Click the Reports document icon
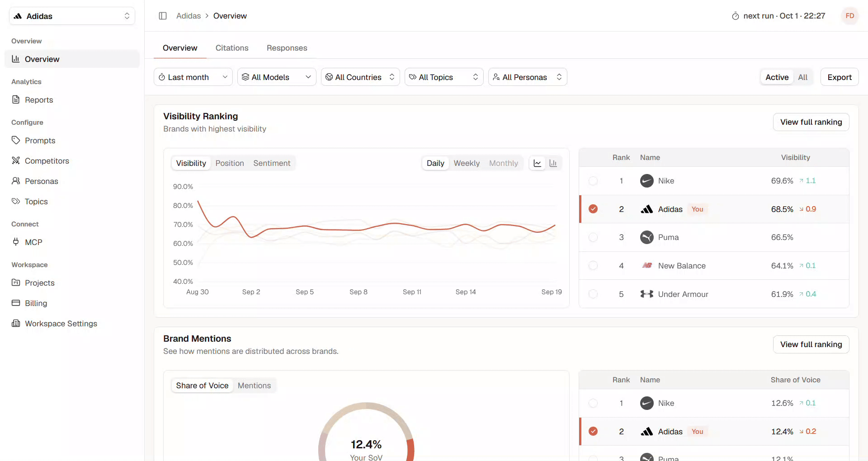 pos(16,99)
